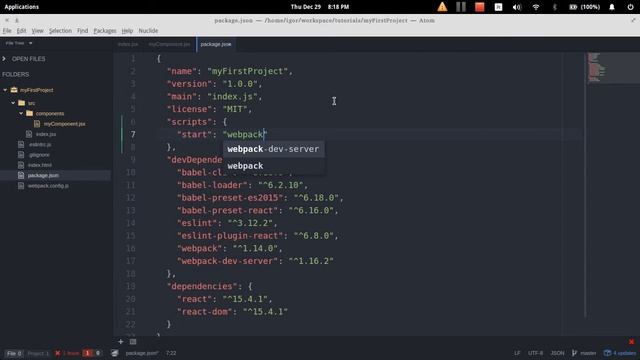Choose webpack-dev-server autocomplete suggestion
Viewport: 640px width, 360px height.
coord(273,149)
